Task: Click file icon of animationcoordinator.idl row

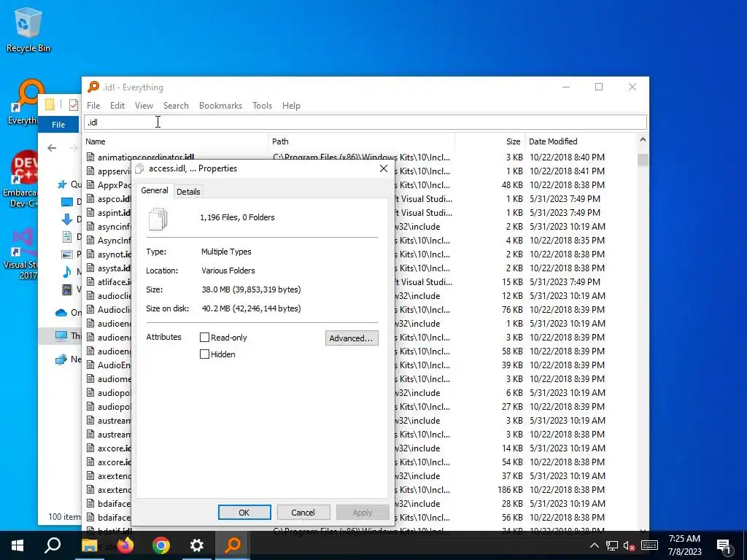Action: pyautogui.click(x=90, y=157)
